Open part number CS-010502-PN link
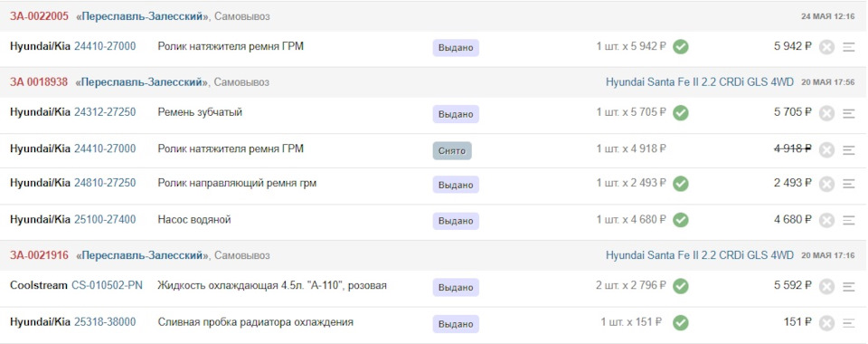The width and height of the screenshot is (868, 344). (107, 285)
